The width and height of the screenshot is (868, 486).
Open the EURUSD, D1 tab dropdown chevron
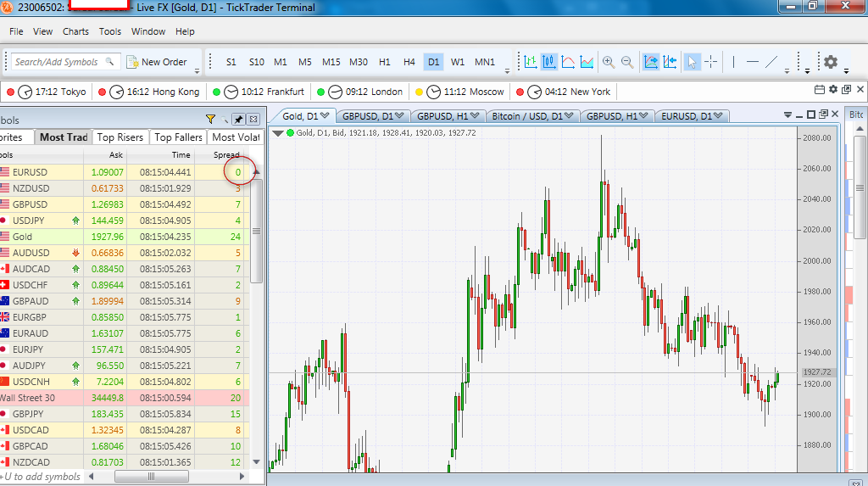pyautogui.click(x=718, y=116)
